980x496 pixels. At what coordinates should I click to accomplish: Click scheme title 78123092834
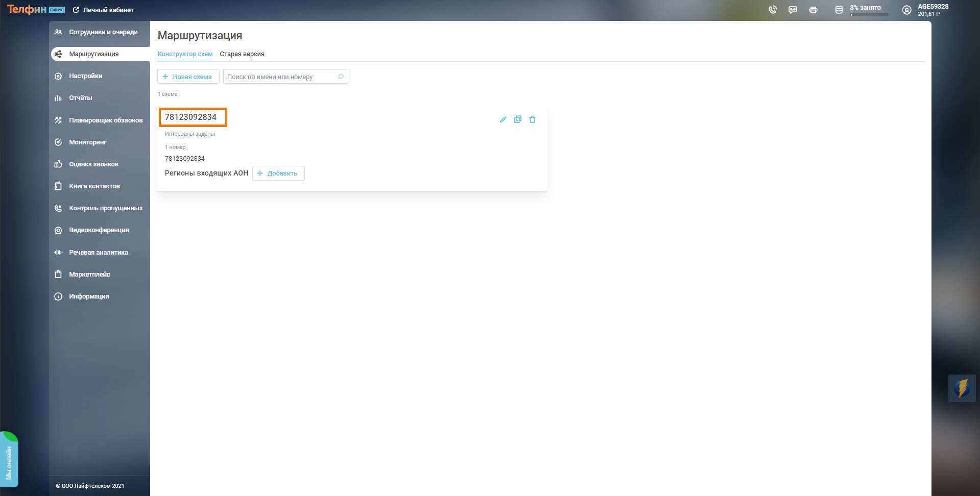[190, 117]
